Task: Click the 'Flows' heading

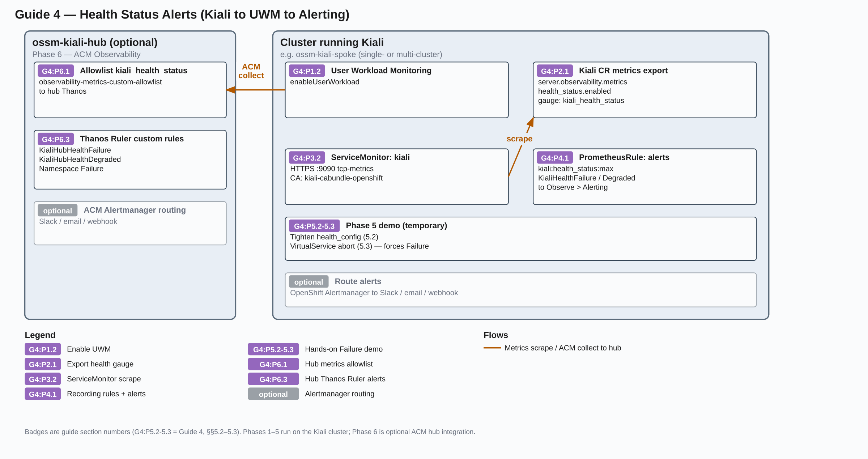Action: pos(495,335)
